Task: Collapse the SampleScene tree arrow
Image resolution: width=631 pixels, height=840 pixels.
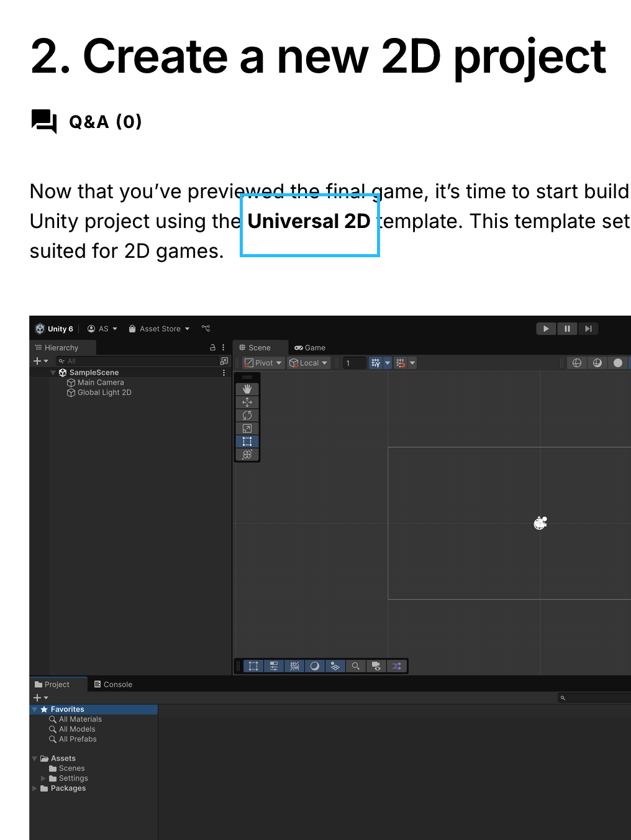Action: click(x=53, y=373)
